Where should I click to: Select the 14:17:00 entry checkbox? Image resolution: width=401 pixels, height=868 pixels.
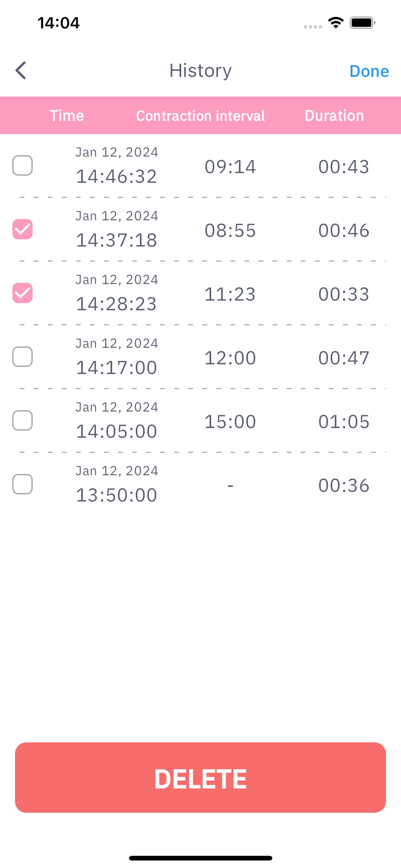coord(22,357)
